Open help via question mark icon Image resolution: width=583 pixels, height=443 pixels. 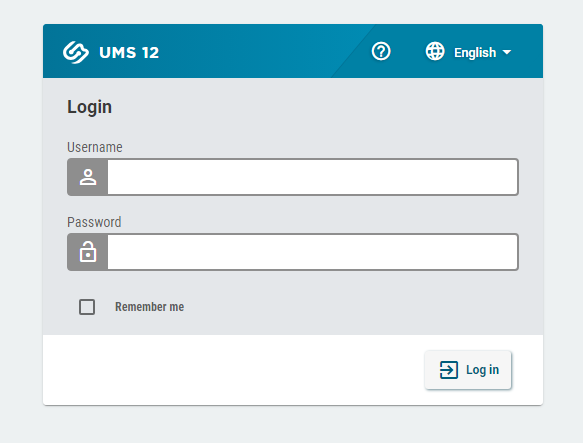point(381,51)
